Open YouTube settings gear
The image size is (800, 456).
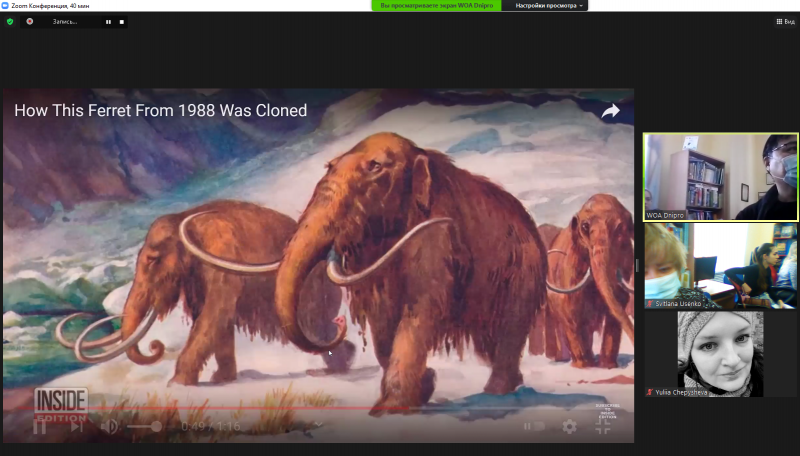click(x=569, y=426)
